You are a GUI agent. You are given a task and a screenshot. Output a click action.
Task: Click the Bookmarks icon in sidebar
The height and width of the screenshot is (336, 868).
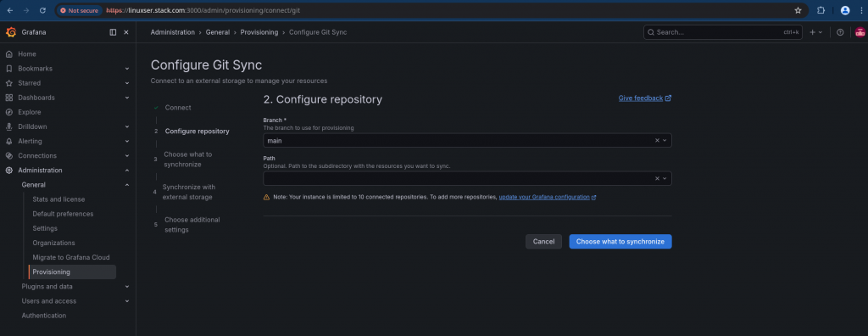pos(8,69)
